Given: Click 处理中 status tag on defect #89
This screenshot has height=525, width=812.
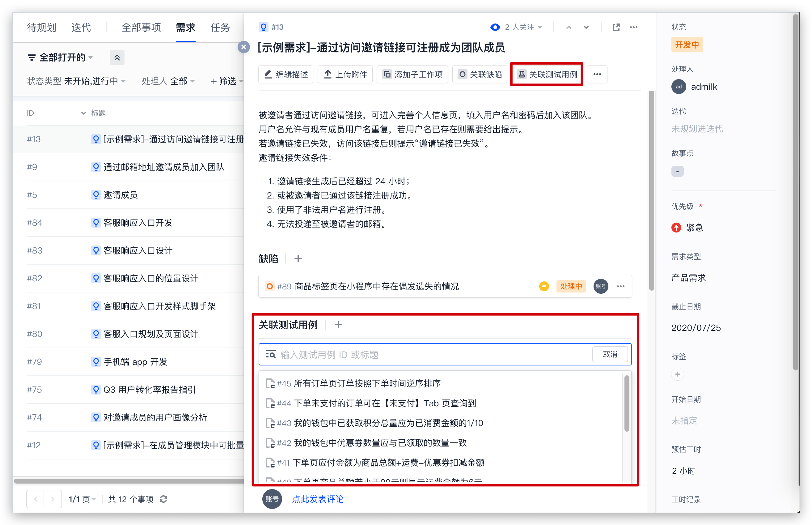Looking at the screenshot, I should point(571,286).
